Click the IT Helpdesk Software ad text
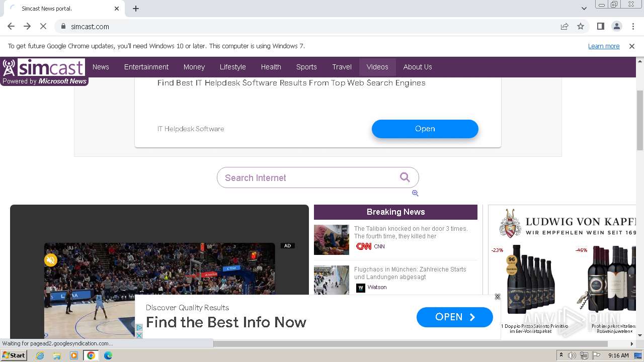 191,129
